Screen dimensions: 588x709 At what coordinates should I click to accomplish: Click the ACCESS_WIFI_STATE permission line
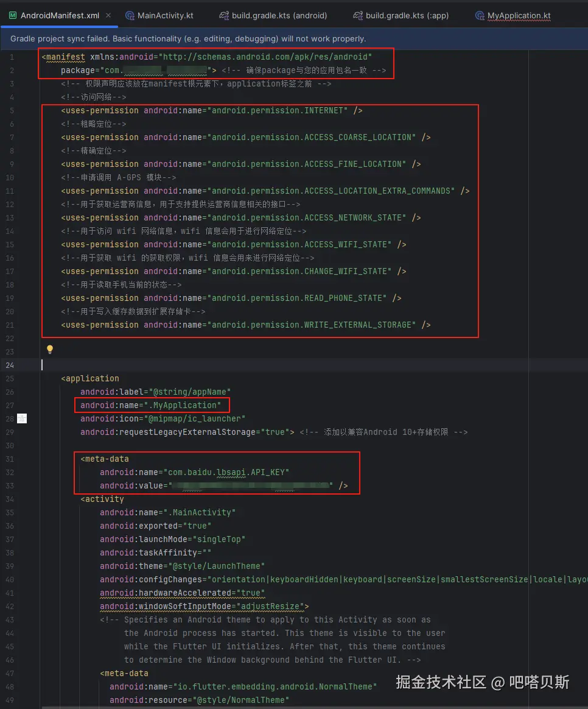234,244
